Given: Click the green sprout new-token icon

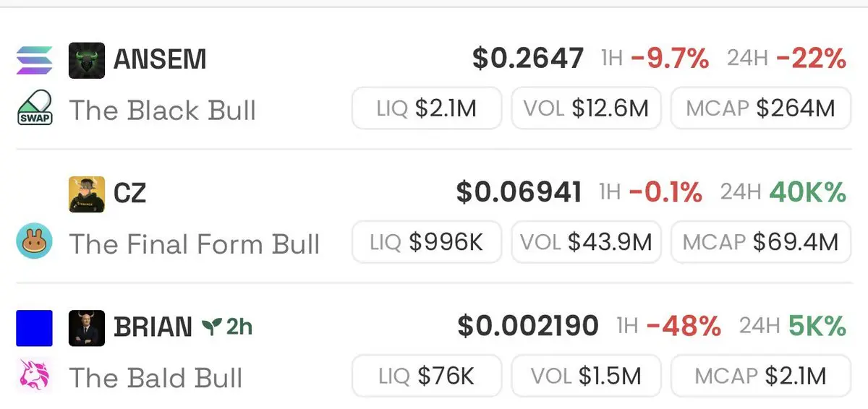Looking at the screenshot, I should 210,327.
